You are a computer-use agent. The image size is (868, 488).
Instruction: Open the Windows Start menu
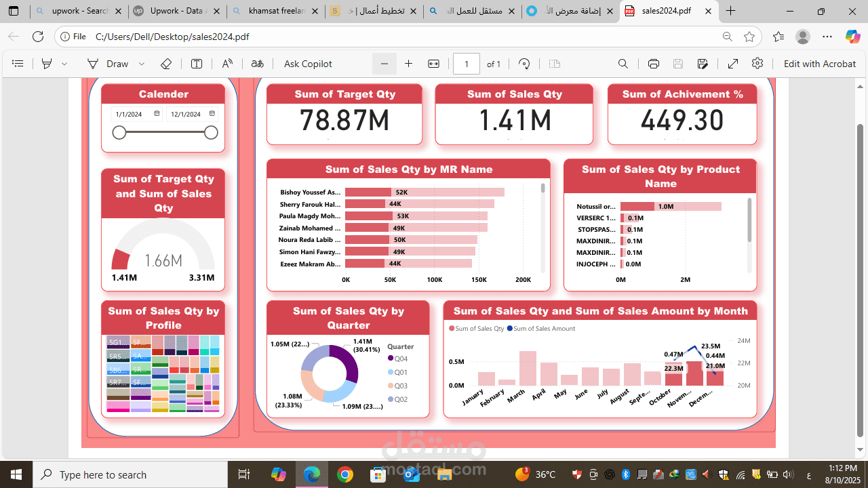[16, 474]
